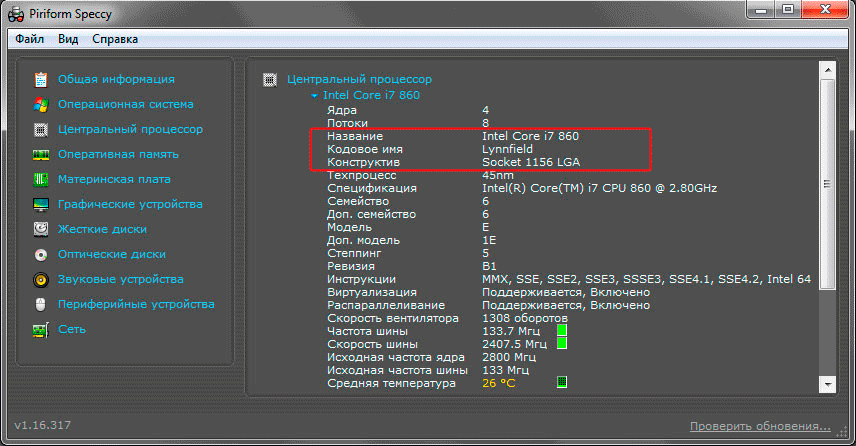Viewport: 856px width, 446px height.
Task: Click the Распараллеливание row label
Action: [386, 305]
